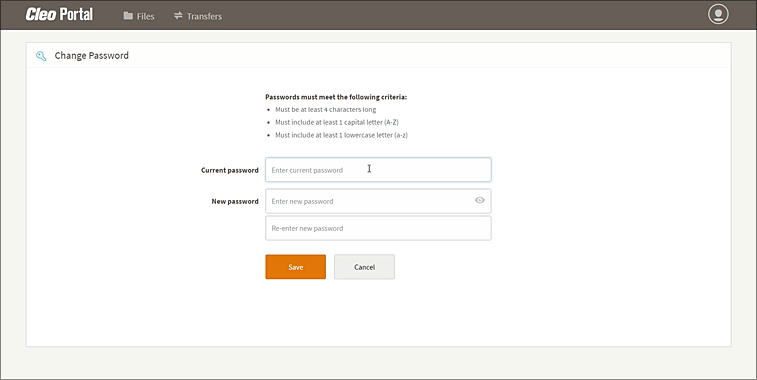The width and height of the screenshot is (757, 380).
Task: Open the Transfers menu
Action: click(198, 16)
